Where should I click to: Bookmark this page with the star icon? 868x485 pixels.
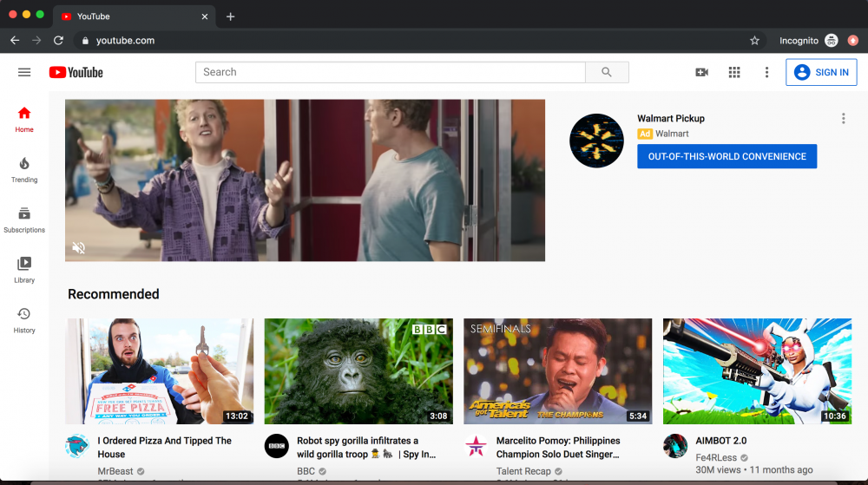click(x=754, y=41)
